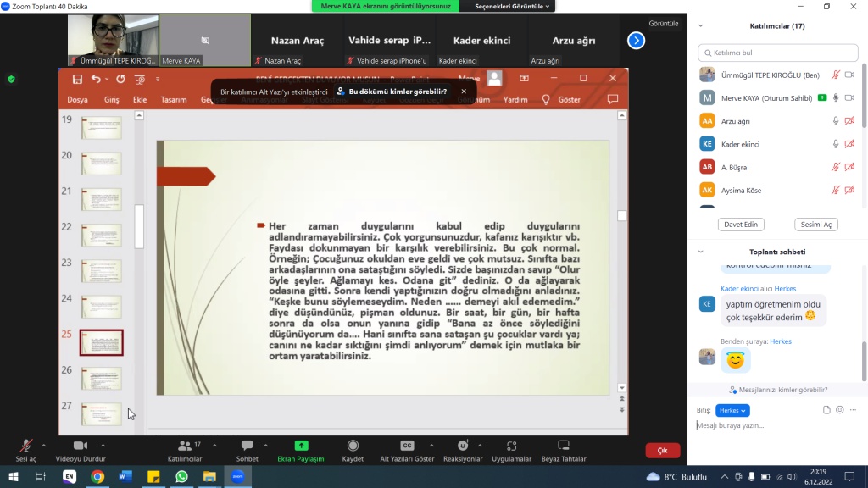
Task: Click the file attach icon in chat
Action: [x=826, y=410]
